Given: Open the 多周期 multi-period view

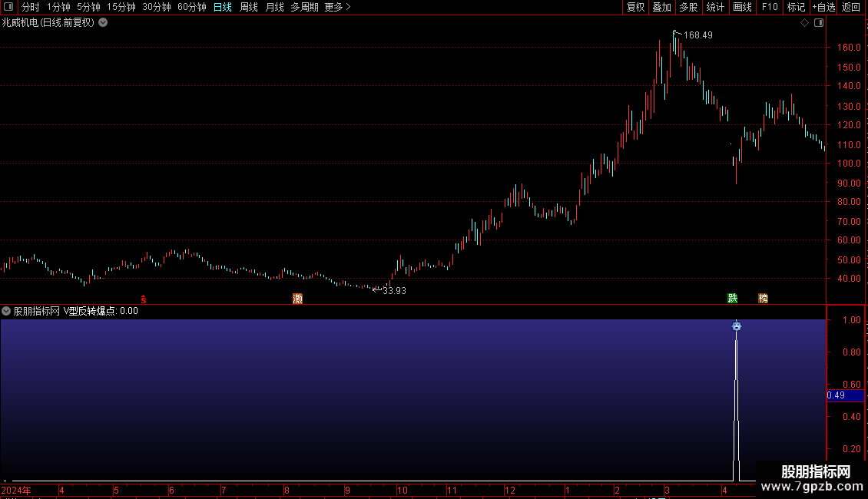Looking at the screenshot, I should click(x=304, y=7).
